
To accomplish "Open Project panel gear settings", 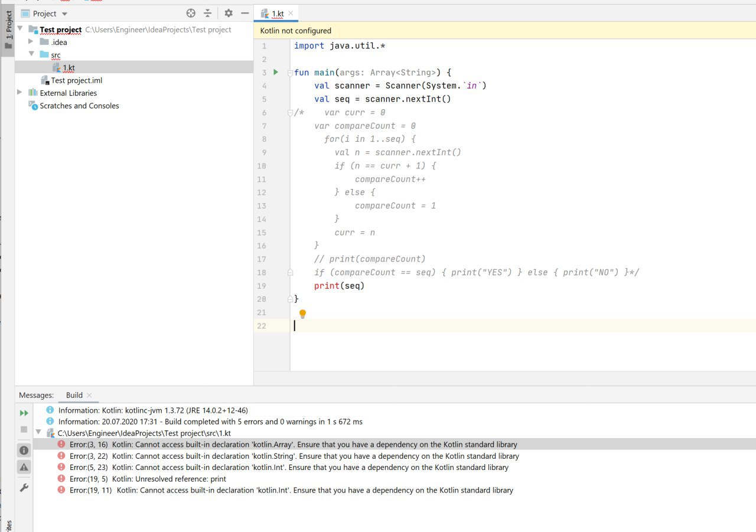I will coord(229,13).
